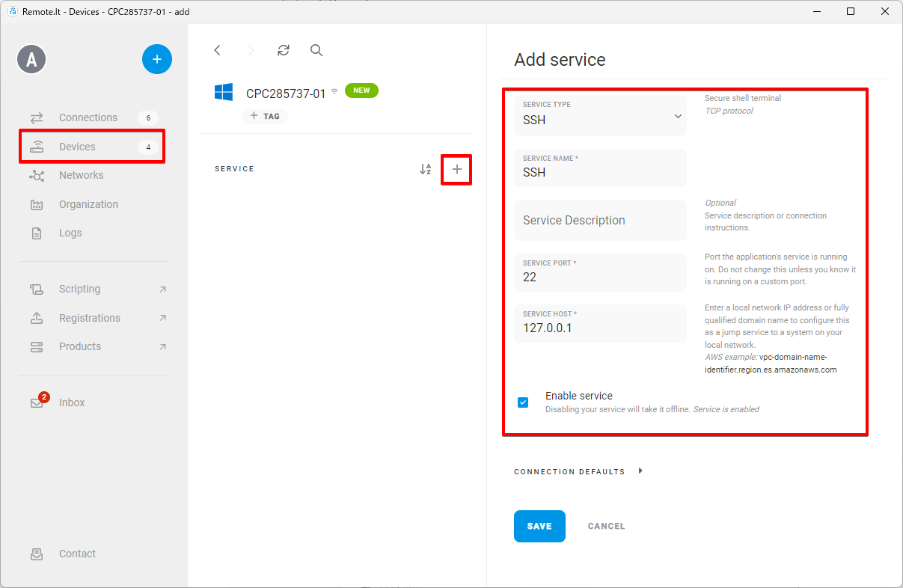903x588 pixels.
Task: Click the TCP protocol text
Action: click(729, 111)
